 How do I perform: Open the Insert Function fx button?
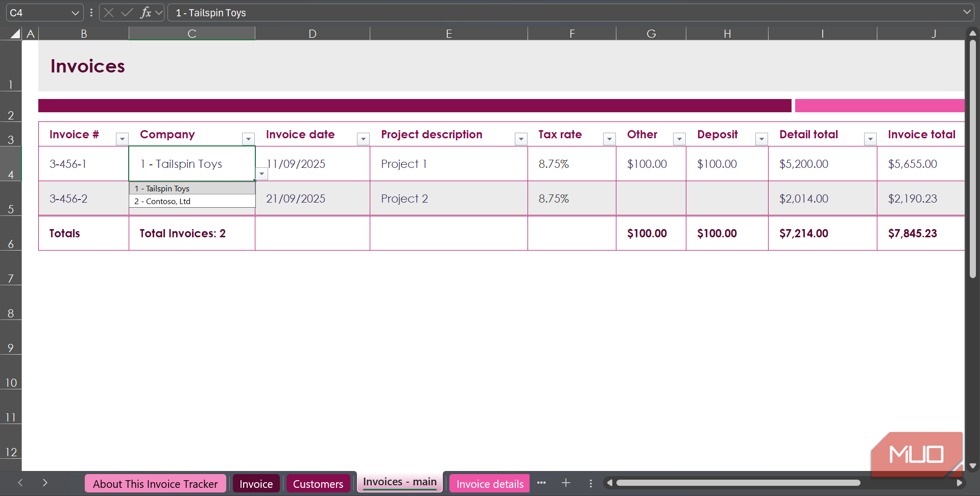click(x=146, y=13)
